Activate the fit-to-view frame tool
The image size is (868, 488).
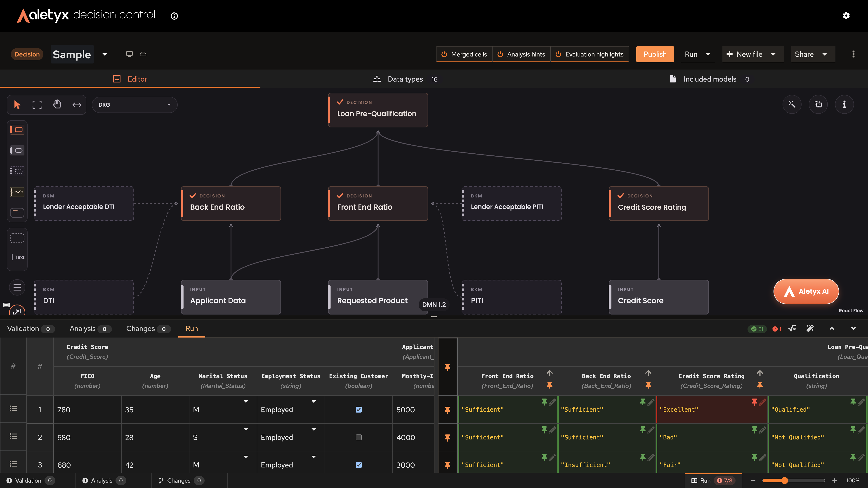point(37,105)
